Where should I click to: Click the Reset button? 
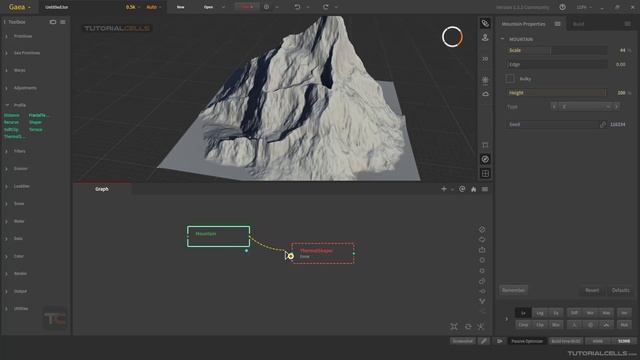[592, 290]
